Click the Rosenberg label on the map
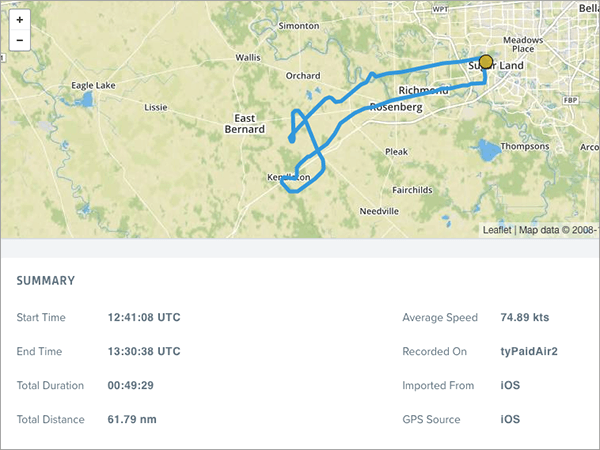Screen dimensions: 600x450 (396, 106)
